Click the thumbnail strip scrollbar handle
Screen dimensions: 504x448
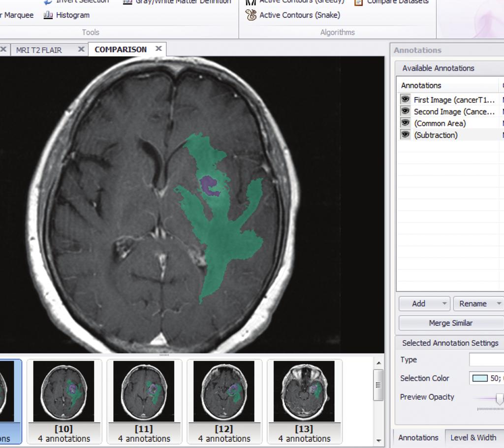(x=378, y=384)
